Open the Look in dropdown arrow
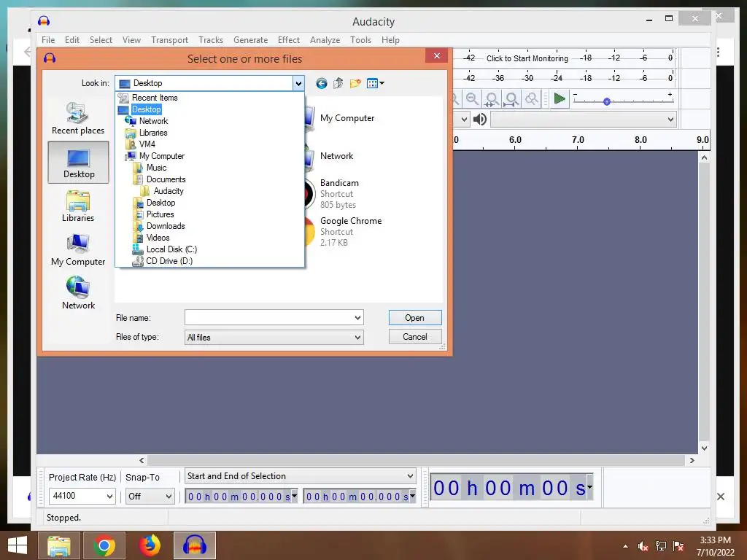The image size is (747, 560). coord(298,83)
